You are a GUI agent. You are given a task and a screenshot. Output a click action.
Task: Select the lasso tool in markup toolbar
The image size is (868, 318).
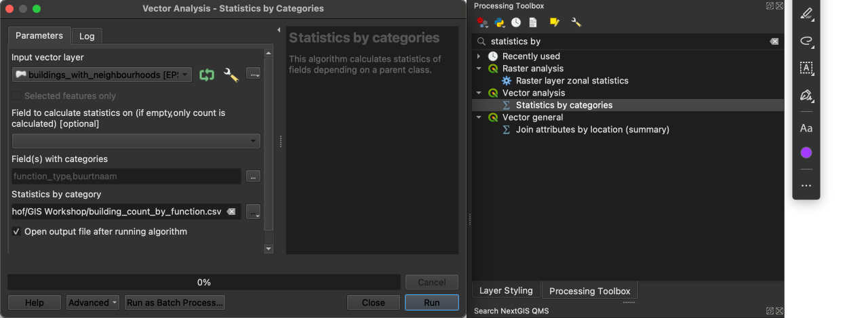click(806, 41)
